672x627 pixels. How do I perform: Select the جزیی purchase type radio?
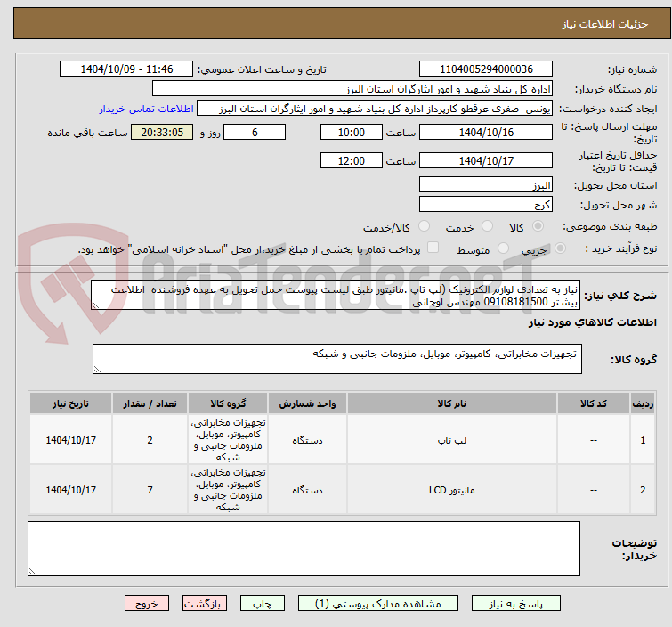click(560, 248)
